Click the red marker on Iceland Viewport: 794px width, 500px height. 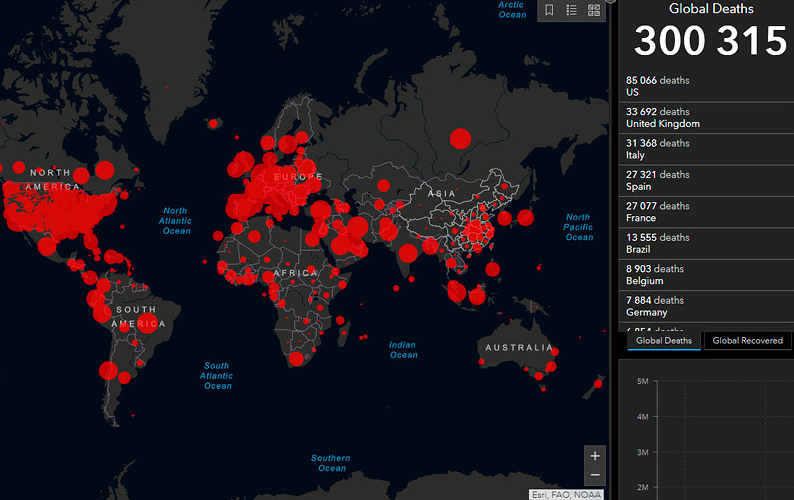coord(213,124)
